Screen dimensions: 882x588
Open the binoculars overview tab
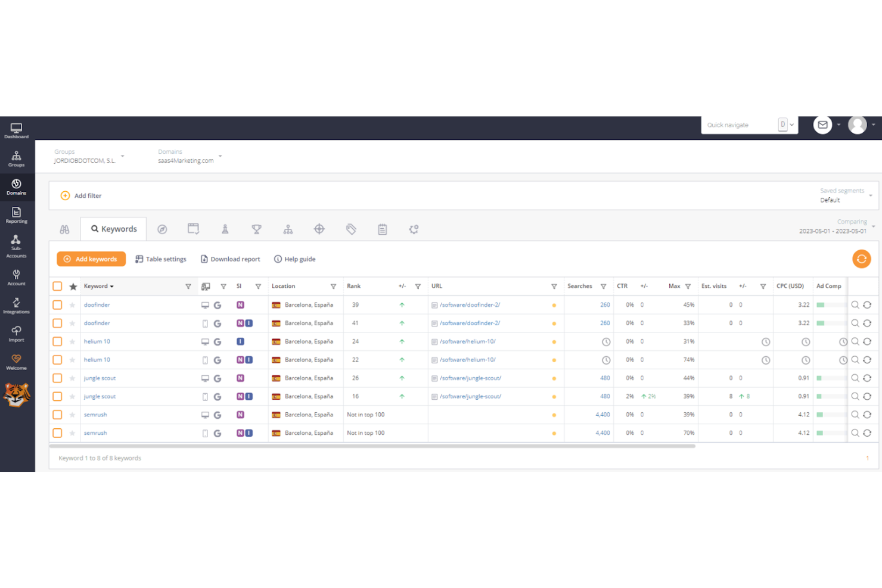(64, 229)
